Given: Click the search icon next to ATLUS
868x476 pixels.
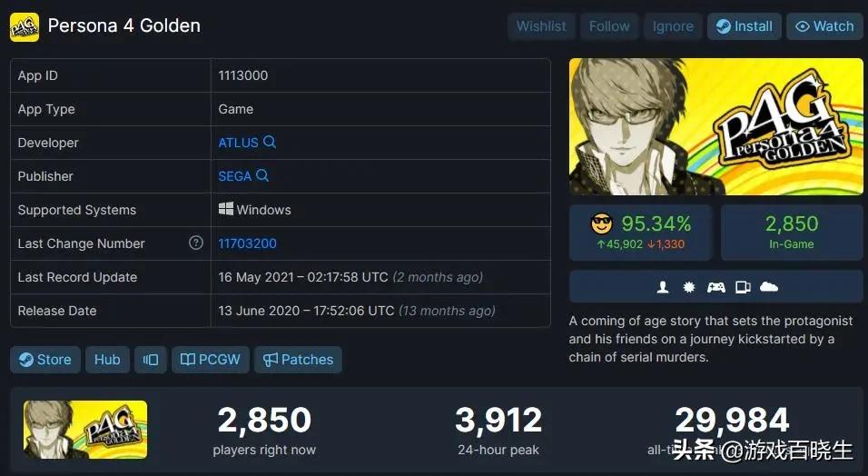Looking at the screenshot, I should [x=270, y=142].
